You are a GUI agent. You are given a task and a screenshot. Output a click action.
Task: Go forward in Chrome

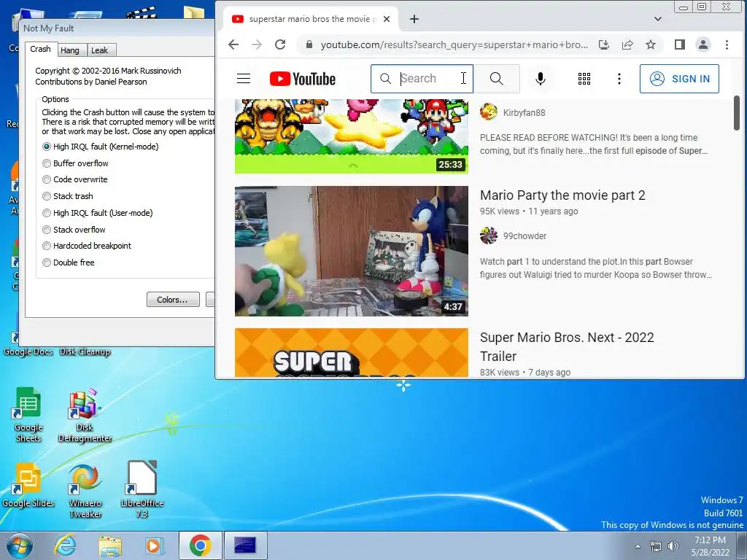click(x=257, y=44)
